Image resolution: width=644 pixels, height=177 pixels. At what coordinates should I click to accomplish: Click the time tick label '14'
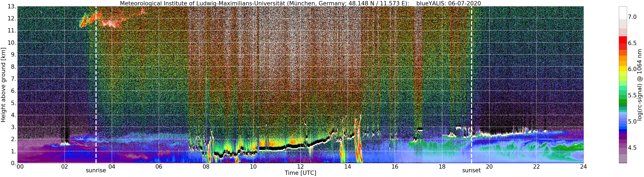[347, 167]
